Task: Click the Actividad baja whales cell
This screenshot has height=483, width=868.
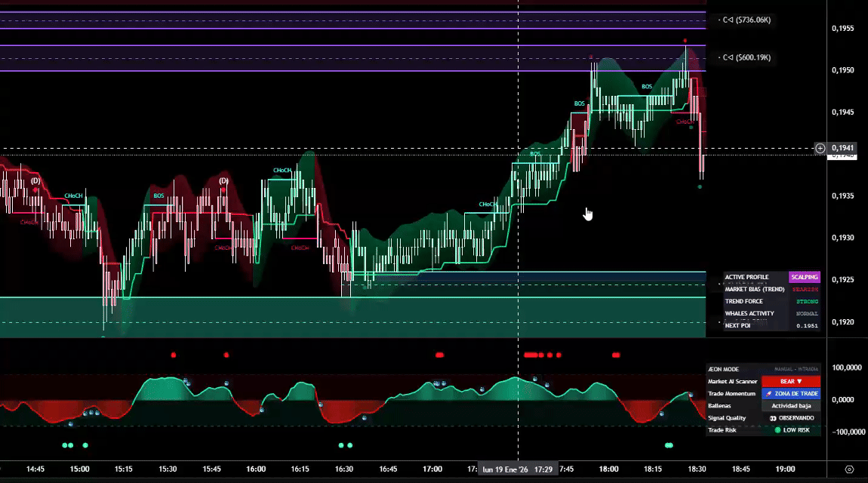Action: pyautogui.click(x=791, y=406)
